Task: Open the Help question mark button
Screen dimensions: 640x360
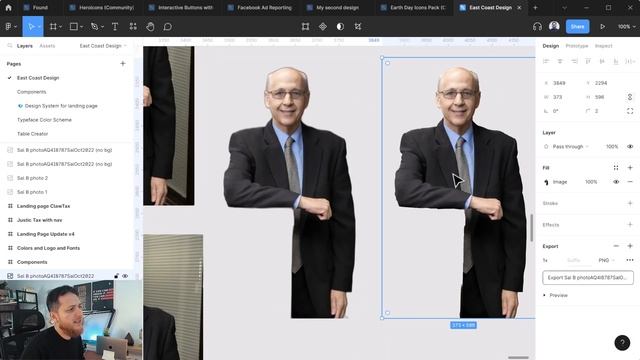Action: click(622, 343)
